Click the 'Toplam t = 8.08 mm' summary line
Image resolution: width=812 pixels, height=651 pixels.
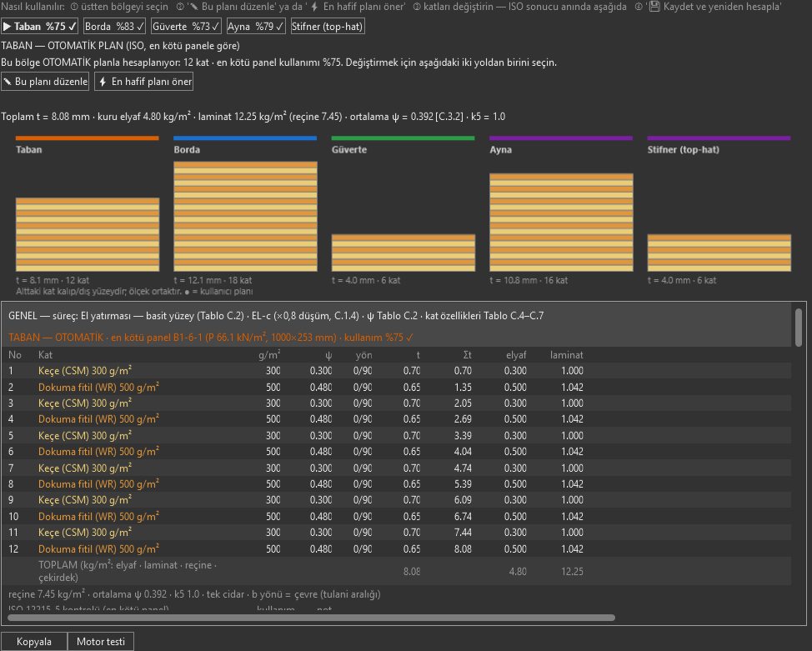click(253, 117)
